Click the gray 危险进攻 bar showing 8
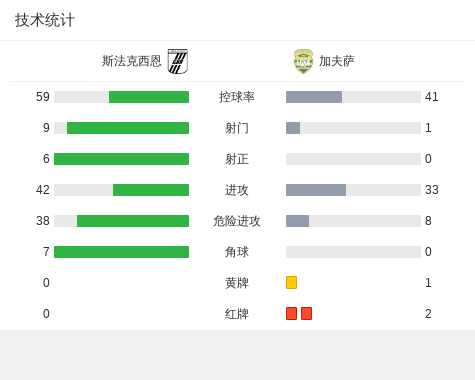475x380 pixels. point(297,221)
